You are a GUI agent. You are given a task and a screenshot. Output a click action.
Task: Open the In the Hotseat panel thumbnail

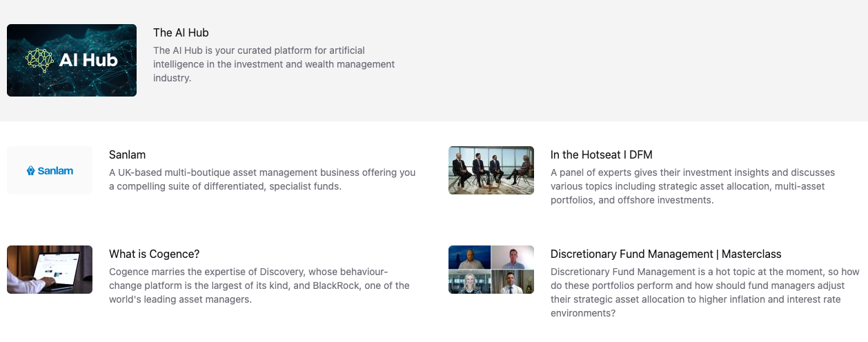click(491, 170)
